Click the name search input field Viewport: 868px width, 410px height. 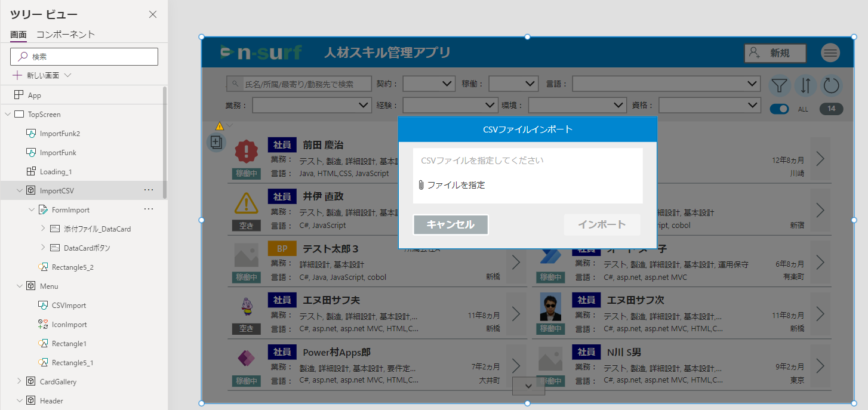(299, 84)
